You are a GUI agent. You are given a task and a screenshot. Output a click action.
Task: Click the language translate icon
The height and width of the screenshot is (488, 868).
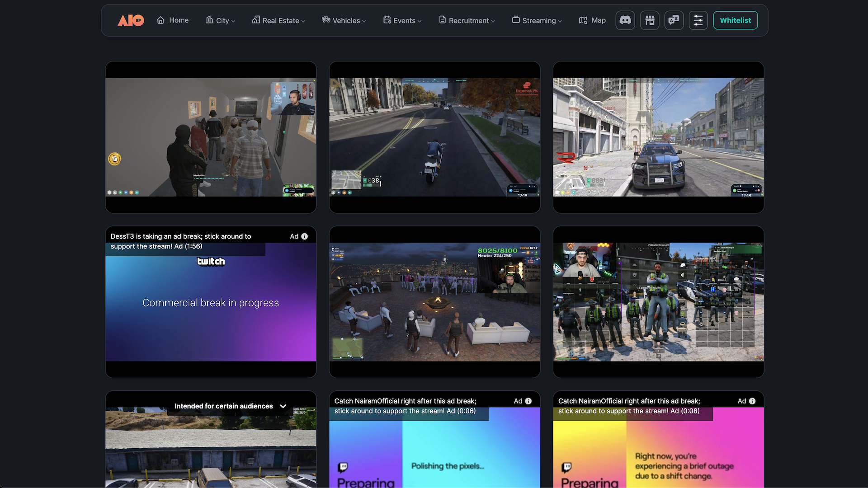pyautogui.click(x=674, y=20)
